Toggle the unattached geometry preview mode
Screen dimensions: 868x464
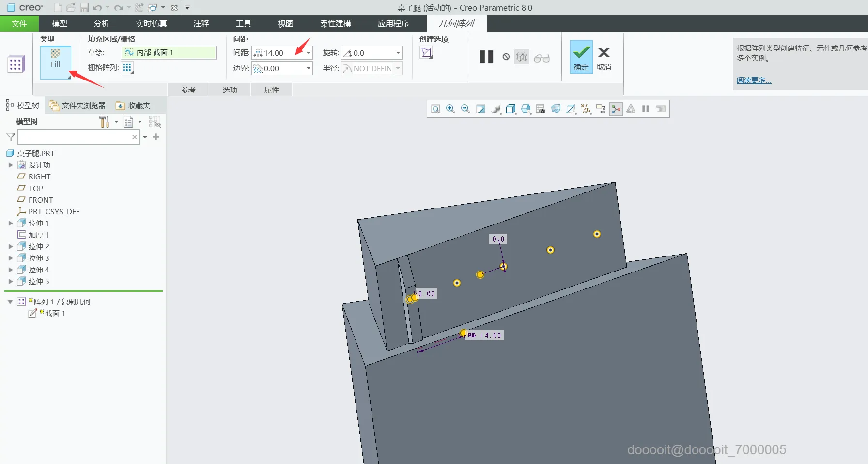click(x=522, y=57)
